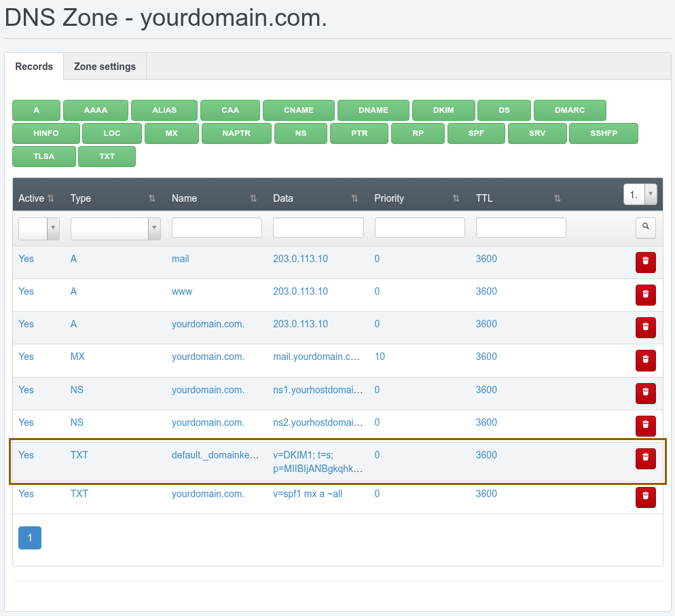
Task: Open the v=spf1 mx a ~all data
Action: pos(308,494)
